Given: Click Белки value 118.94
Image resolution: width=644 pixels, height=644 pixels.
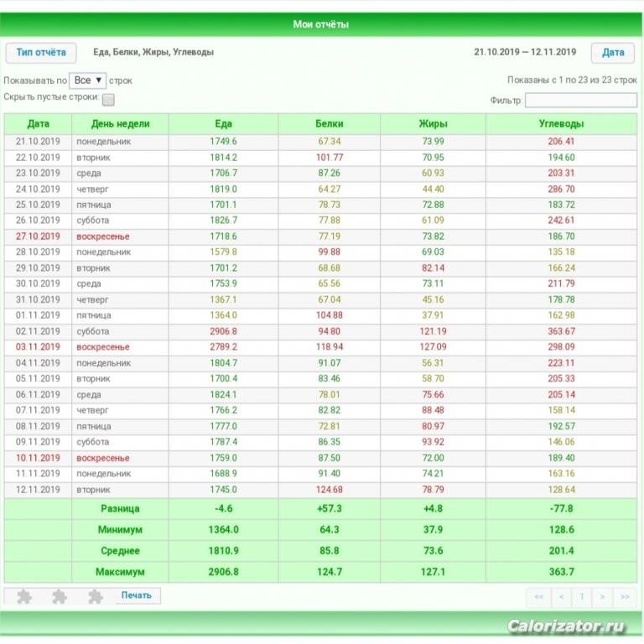Looking at the screenshot, I should point(330,347).
